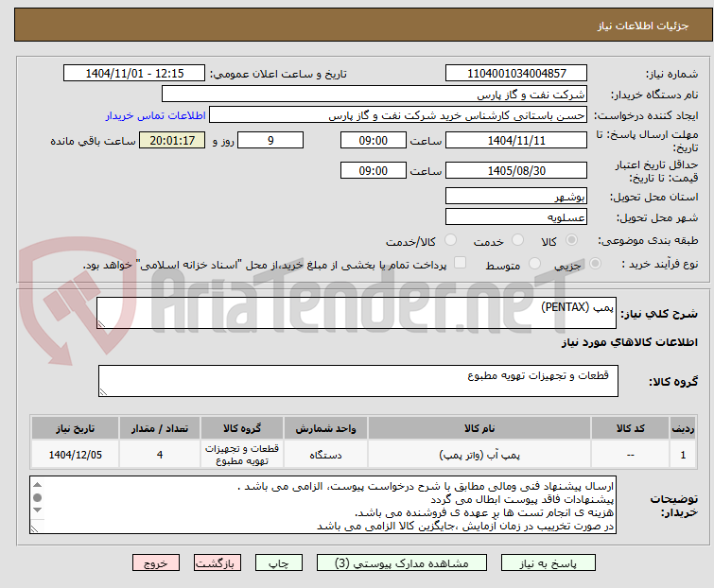Click the response deadline time field 09:00
The image size is (714, 588).
(373, 140)
